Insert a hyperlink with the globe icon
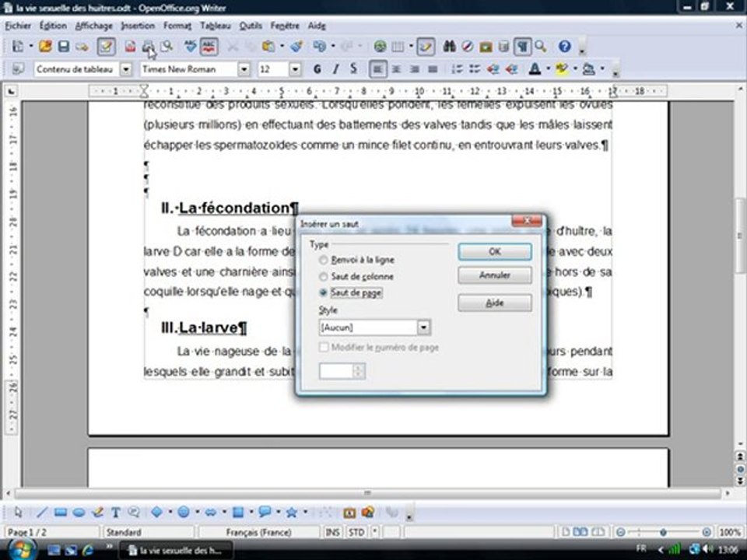 click(x=380, y=46)
